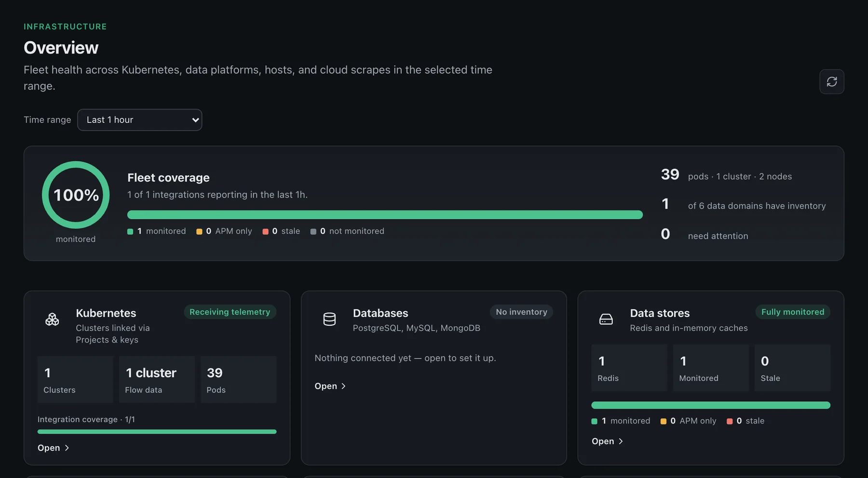Open the Kubernetes card
This screenshot has height=478, width=868.
[54, 448]
